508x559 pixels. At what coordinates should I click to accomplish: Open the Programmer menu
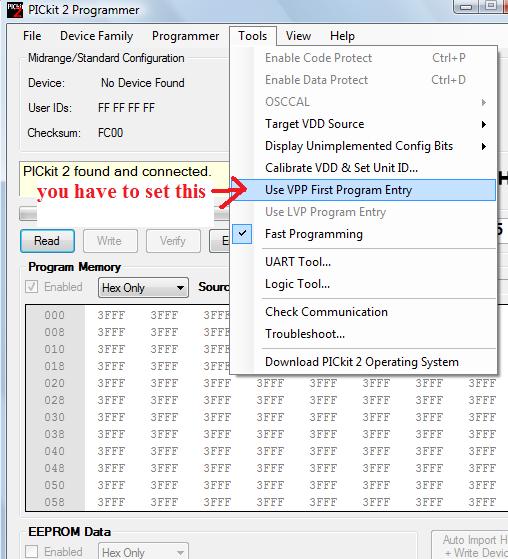[185, 36]
